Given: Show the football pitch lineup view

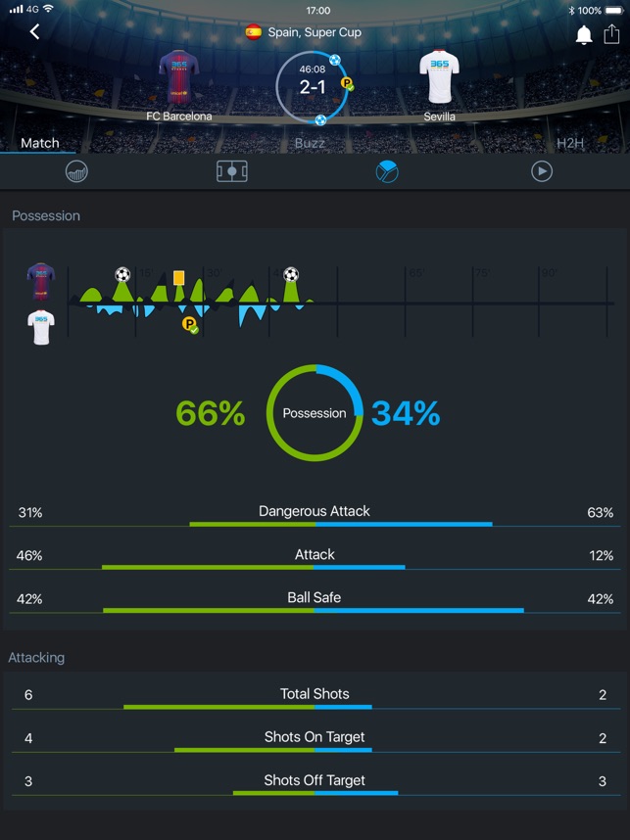Looking at the screenshot, I should (232, 172).
